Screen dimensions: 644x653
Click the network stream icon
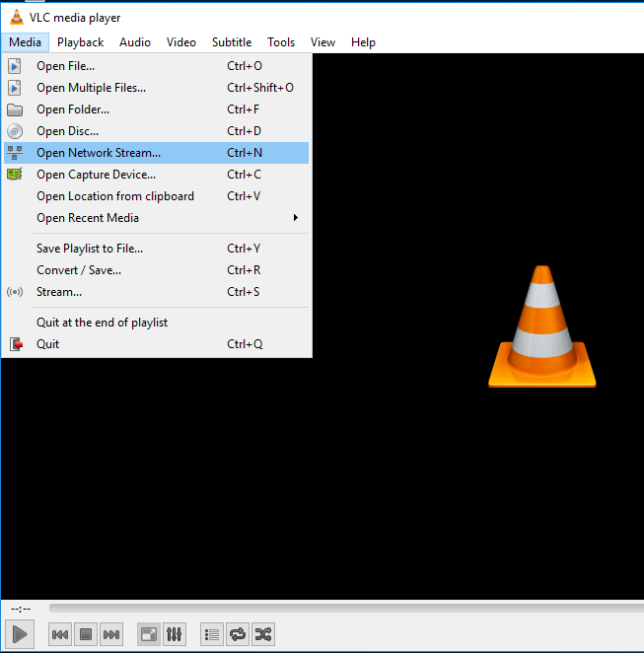click(15, 153)
